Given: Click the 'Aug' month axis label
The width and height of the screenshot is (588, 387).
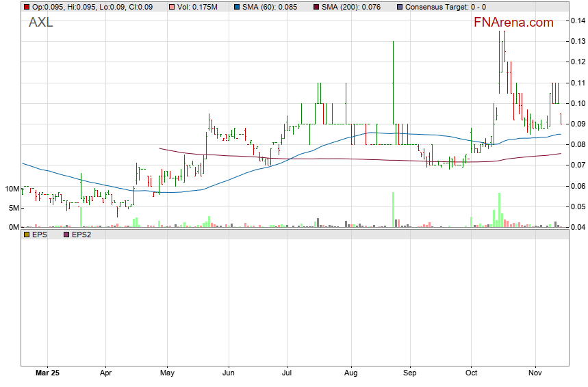Looking at the screenshot, I should [350, 374].
